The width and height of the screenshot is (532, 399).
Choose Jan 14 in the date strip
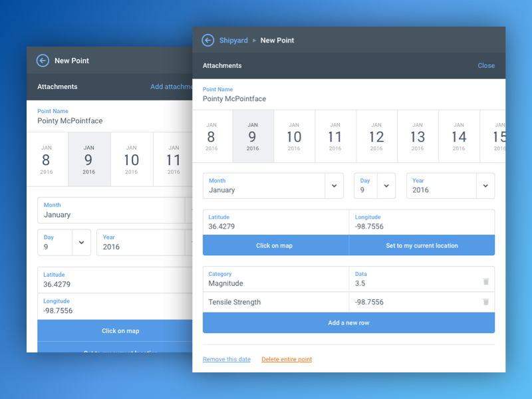point(459,136)
